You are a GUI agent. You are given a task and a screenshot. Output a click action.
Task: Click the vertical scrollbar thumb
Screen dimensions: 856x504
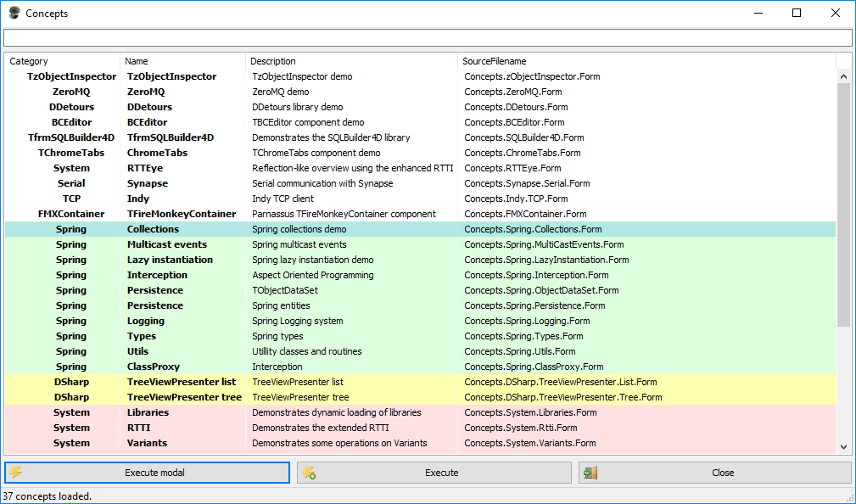coord(843,205)
